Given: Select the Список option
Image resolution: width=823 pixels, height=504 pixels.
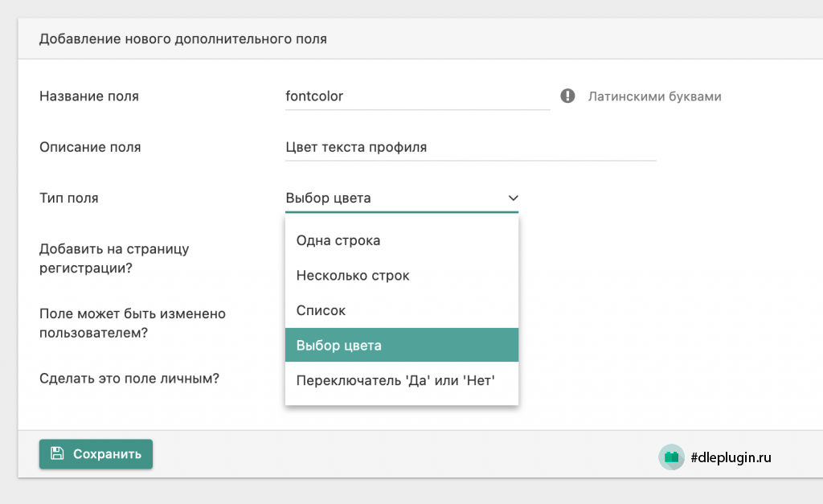Looking at the screenshot, I should click(x=402, y=311).
